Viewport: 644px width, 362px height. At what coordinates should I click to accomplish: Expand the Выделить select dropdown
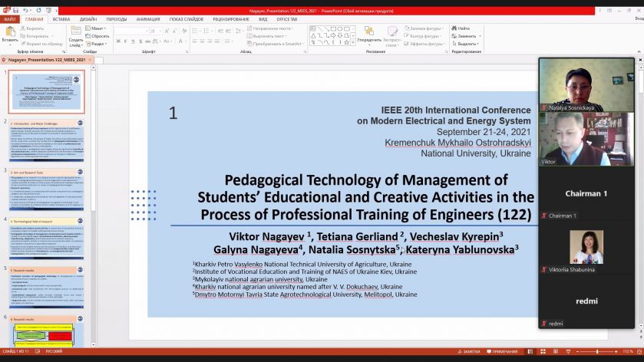click(x=465, y=44)
